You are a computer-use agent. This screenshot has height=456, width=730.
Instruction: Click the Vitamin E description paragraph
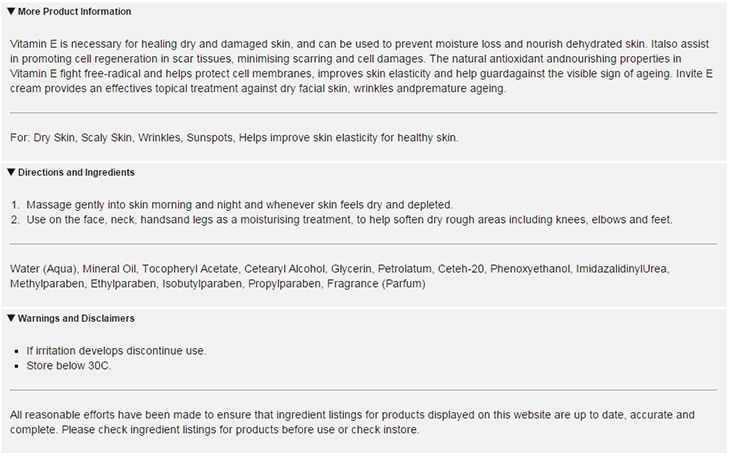point(360,67)
